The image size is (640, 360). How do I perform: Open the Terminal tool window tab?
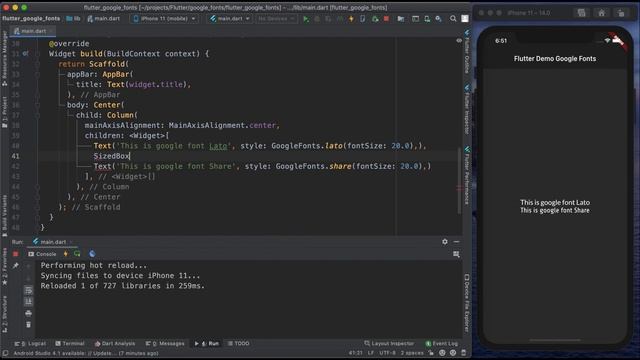pos(70,344)
